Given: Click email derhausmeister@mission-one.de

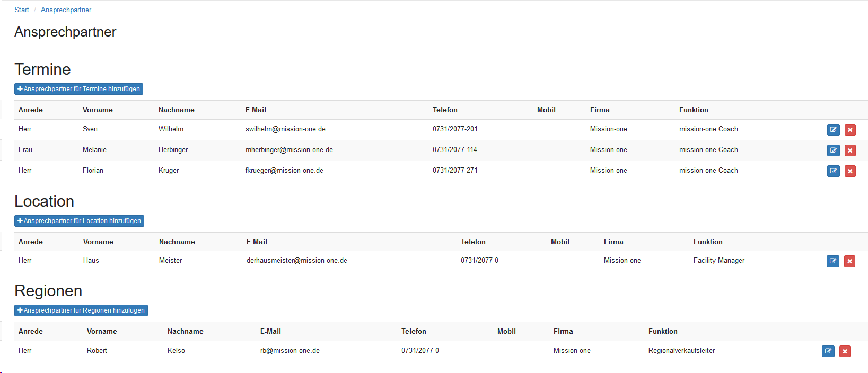Looking at the screenshot, I should coord(296,261).
